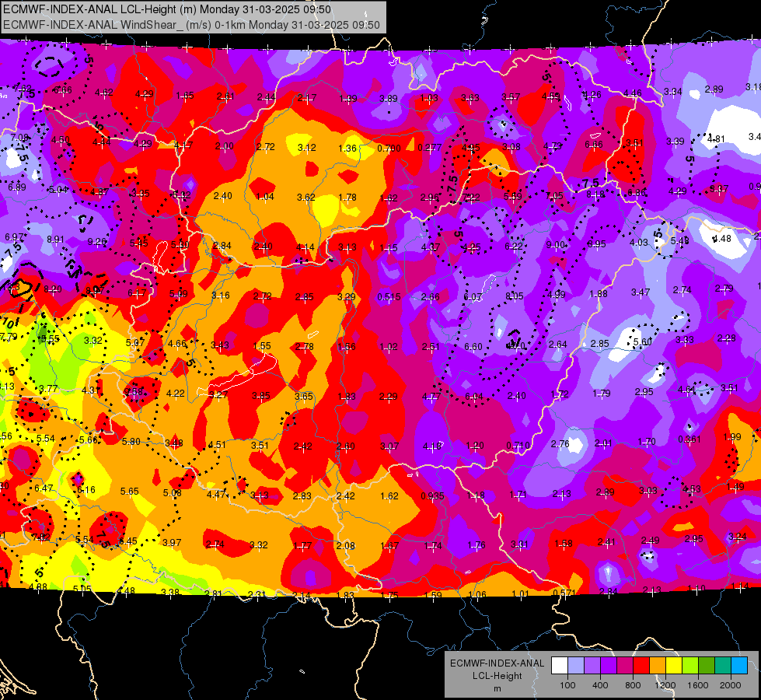
Task: Click the wind shear value 9.26
Action: [x=97, y=241]
